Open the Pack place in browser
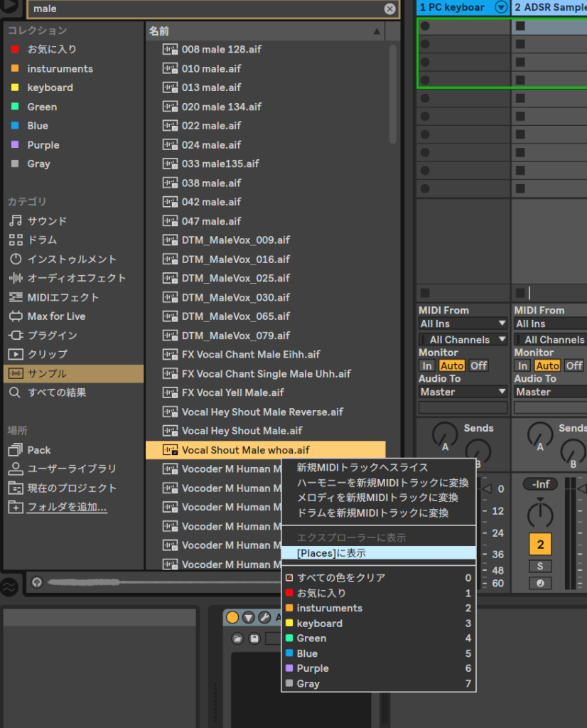Image resolution: width=587 pixels, height=728 pixels. click(38, 450)
